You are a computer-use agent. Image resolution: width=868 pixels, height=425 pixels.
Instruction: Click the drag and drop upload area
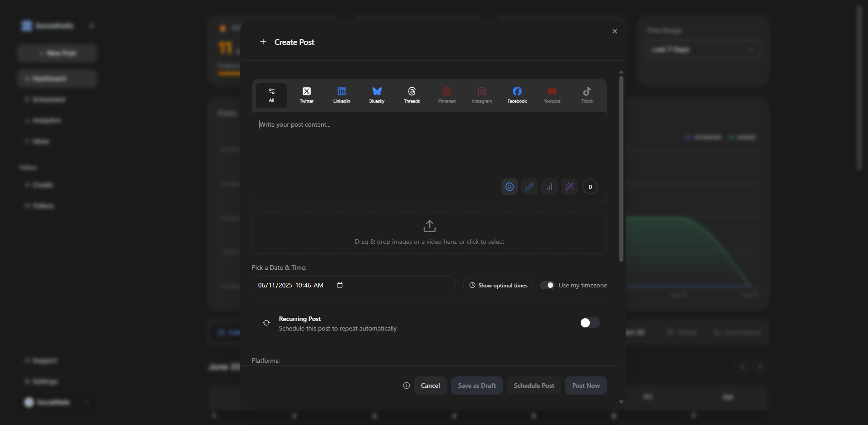[429, 232]
